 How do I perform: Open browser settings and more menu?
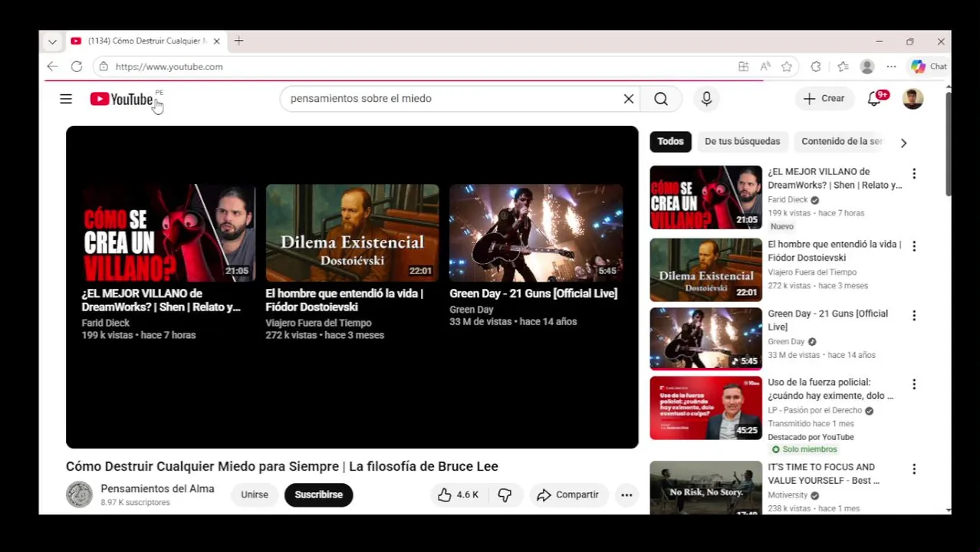click(891, 67)
